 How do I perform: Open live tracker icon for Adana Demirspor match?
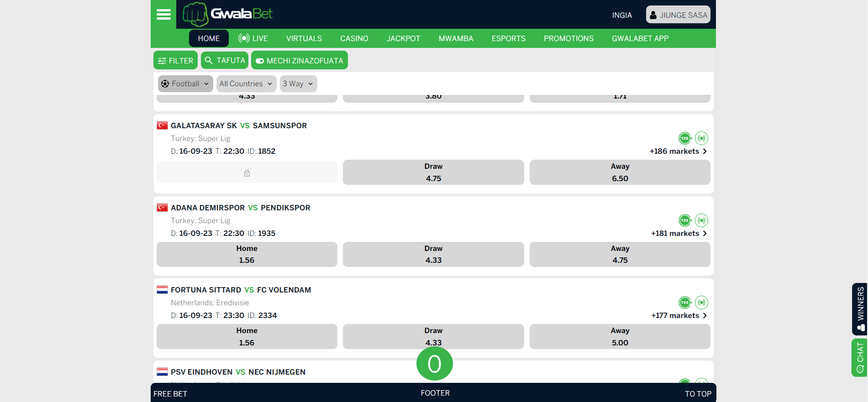[x=702, y=220]
